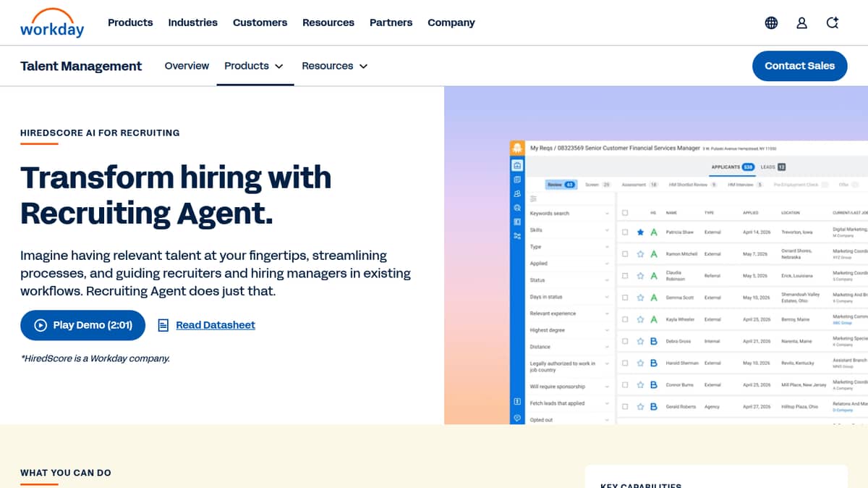
Task: Click the filter sliders icon above Keywords search
Action: click(x=533, y=198)
